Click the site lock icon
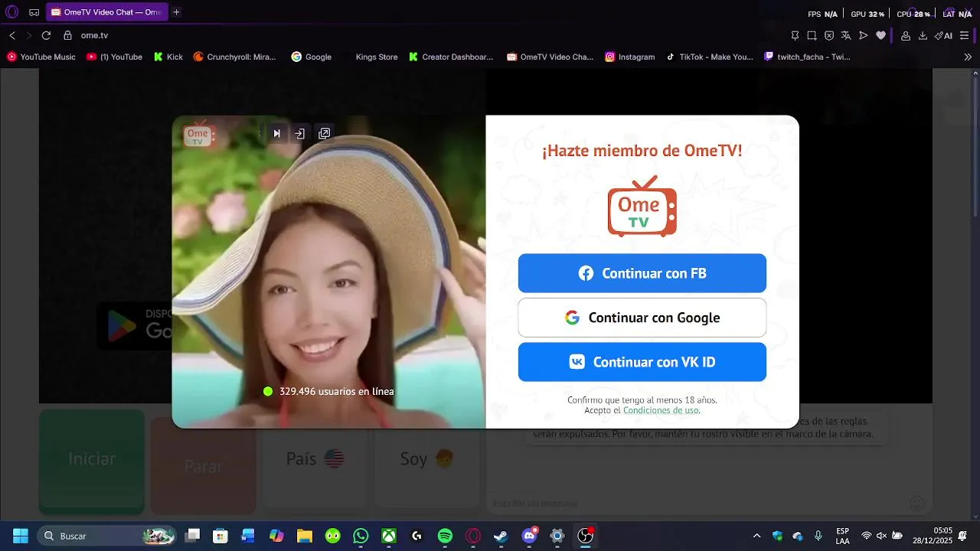 pyautogui.click(x=67, y=35)
